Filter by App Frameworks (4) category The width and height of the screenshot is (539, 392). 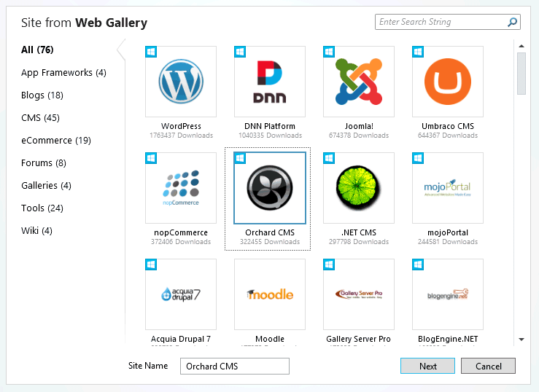click(63, 73)
